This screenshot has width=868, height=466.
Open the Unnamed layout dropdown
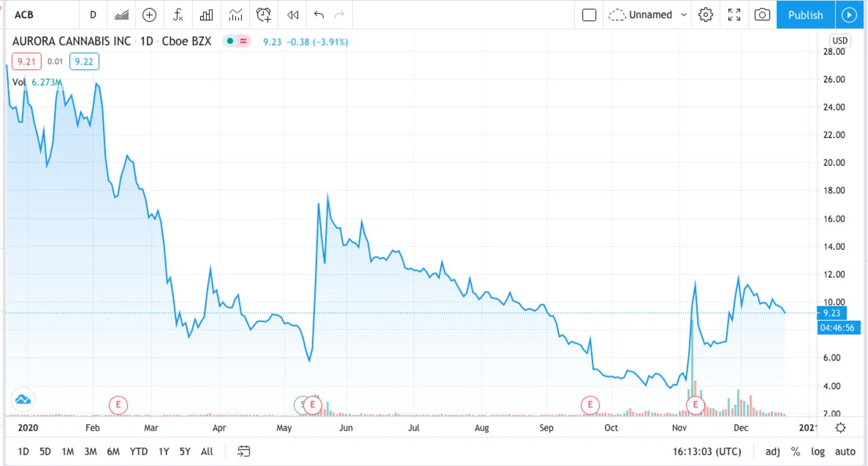tap(649, 15)
